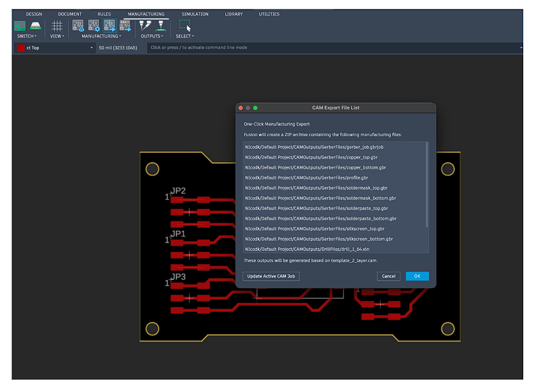
Task: Click the fourth manufacturing export icon
Action: (125, 26)
